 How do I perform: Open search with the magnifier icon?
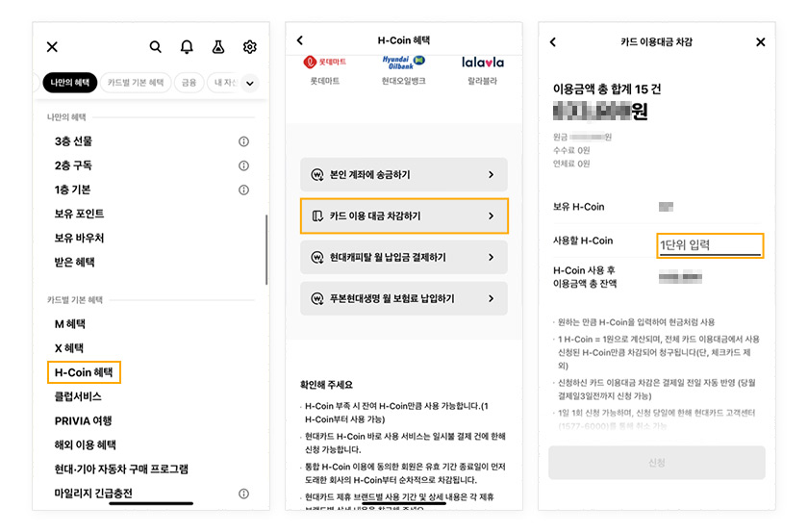tap(155, 47)
